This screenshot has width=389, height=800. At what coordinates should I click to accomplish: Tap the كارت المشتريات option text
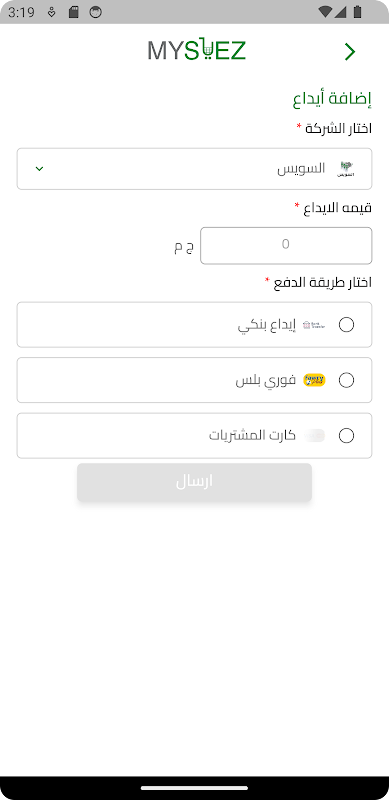tap(252, 436)
